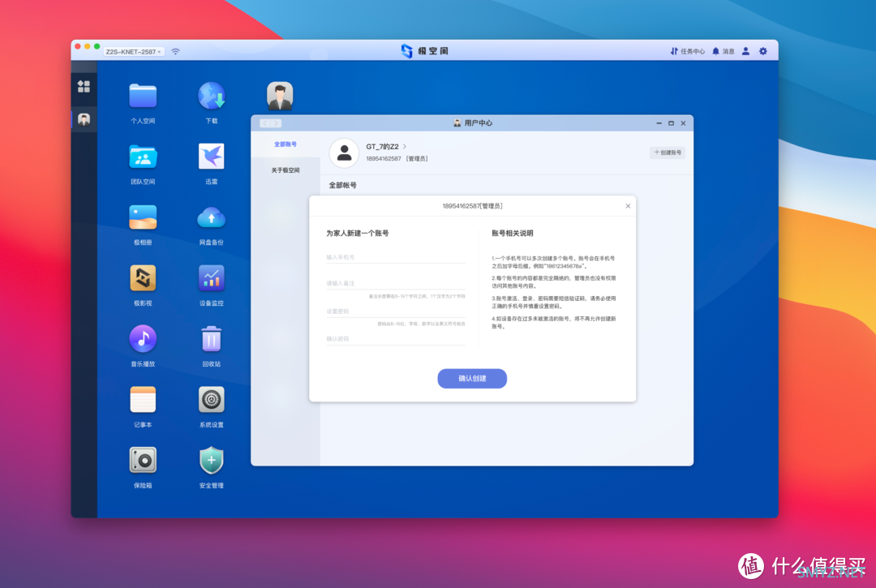Click the user avatar desktop icon
Image resolution: width=876 pixels, height=588 pixels.
click(x=280, y=96)
